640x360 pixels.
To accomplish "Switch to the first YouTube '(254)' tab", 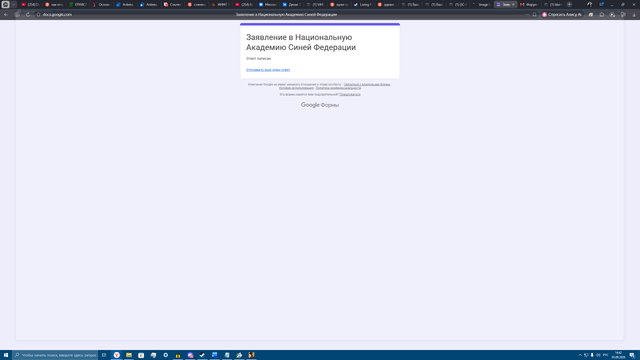I will click(30, 4).
